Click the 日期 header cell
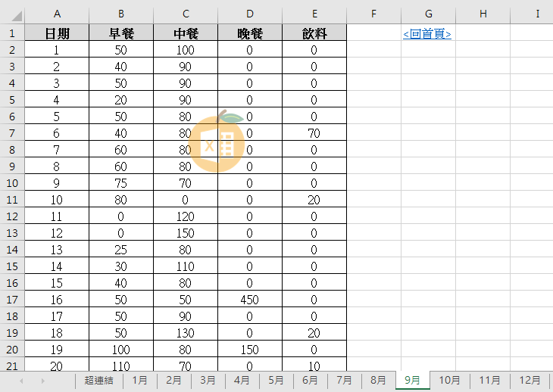This screenshot has height=392, width=553. 57,33
